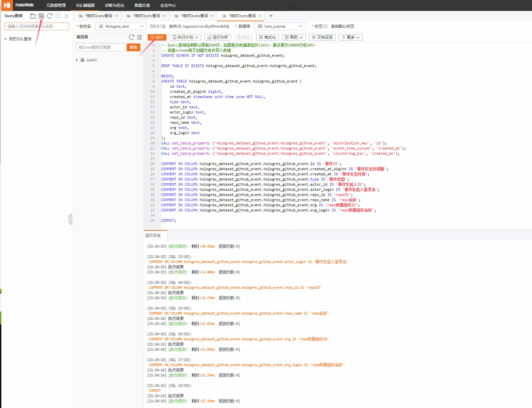Refresh the 表目录 table directory
Screen dimensions: 532x408
tap(131, 37)
